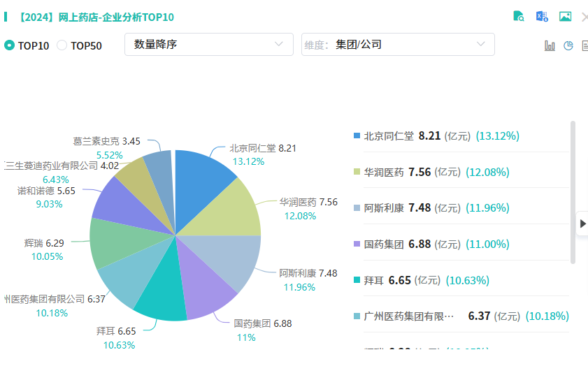Click the legend list vertical scrollbar
This screenshot has height=373, width=588.
coord(573,192)
